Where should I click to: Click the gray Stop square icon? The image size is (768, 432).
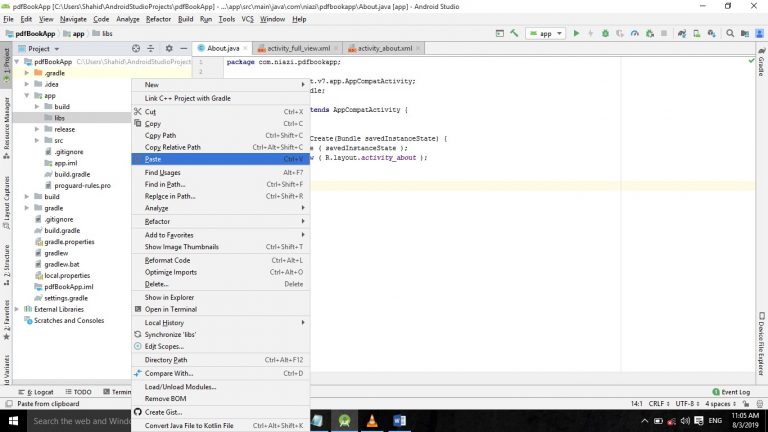664,33
